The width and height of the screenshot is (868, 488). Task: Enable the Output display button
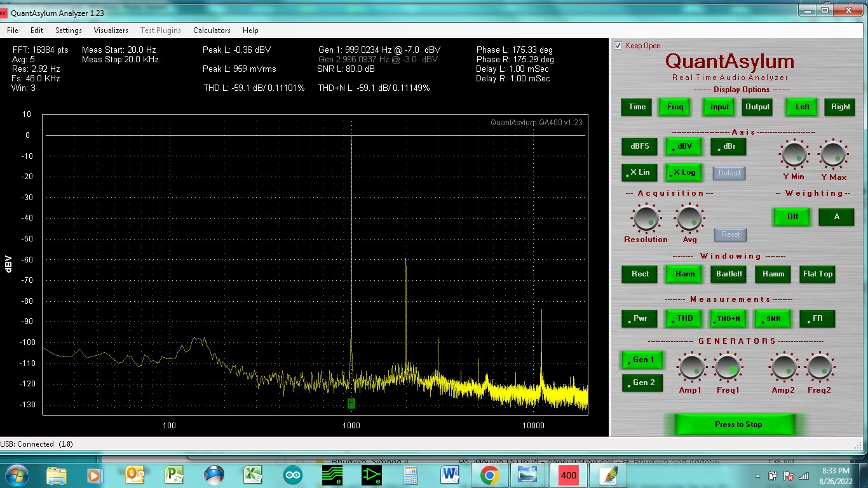pyautogui.click(x=757, y=107)
